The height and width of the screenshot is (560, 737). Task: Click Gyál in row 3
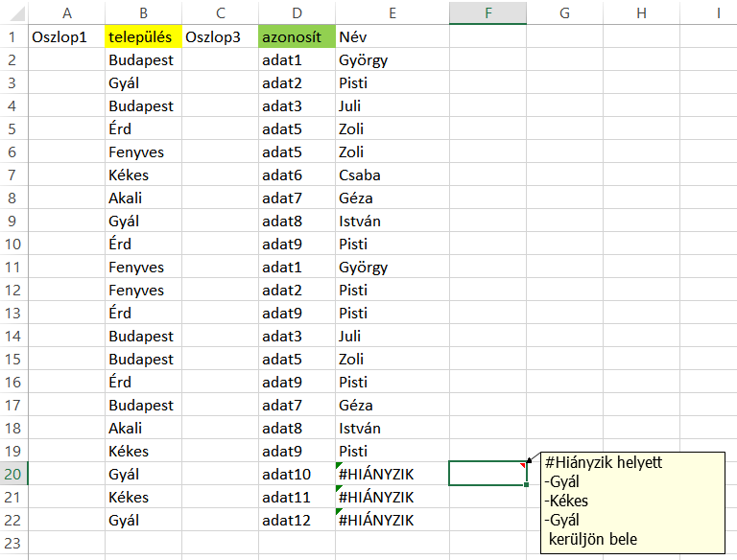click(x=143, y=82)
